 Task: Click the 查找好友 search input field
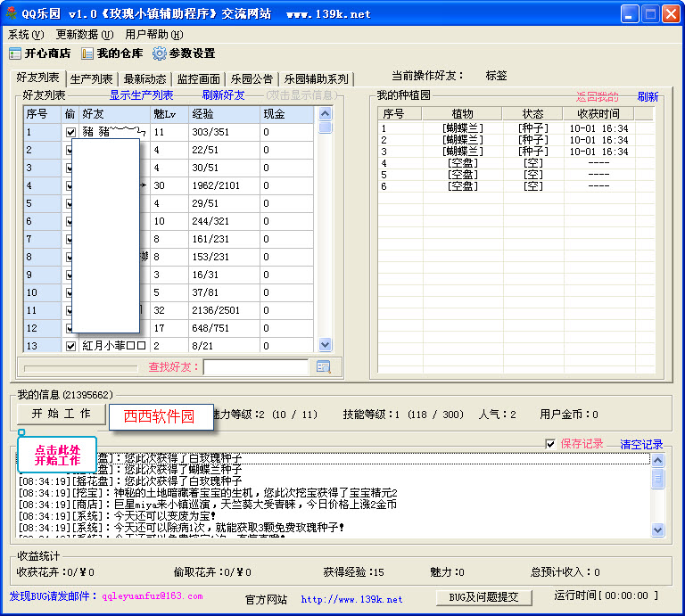255,366
